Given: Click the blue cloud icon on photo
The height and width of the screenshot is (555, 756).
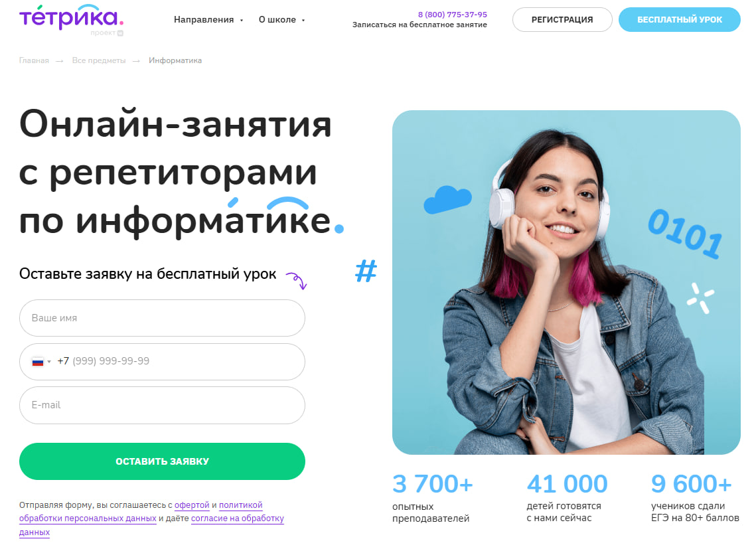Looking at the screenshot, I should tap(447, 199).
